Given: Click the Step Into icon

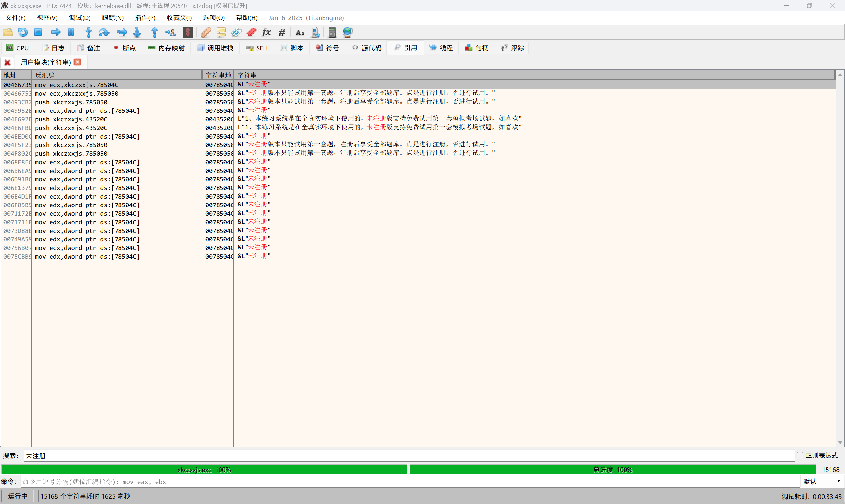Looking at the screenshot, I should tap(89, 32).
